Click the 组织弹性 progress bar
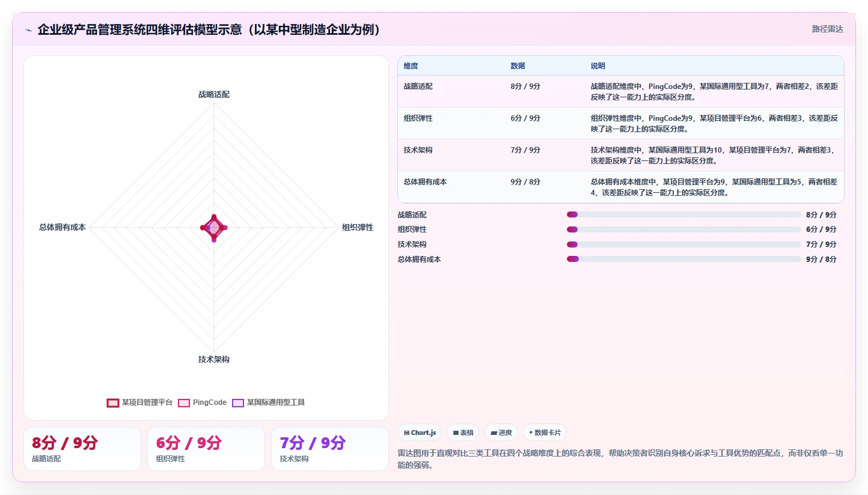868x495 pixels. tap(684, 229)
